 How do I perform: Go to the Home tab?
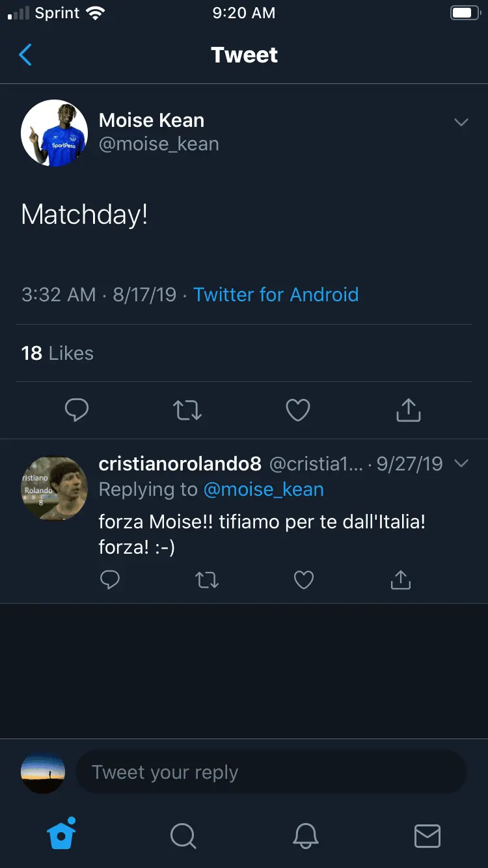(x=62, y=834)
